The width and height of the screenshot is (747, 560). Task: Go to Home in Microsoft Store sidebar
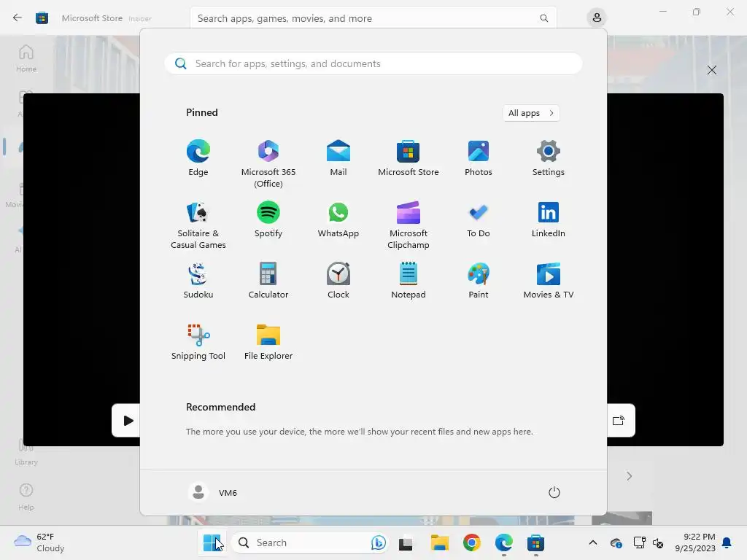point(26,58)
